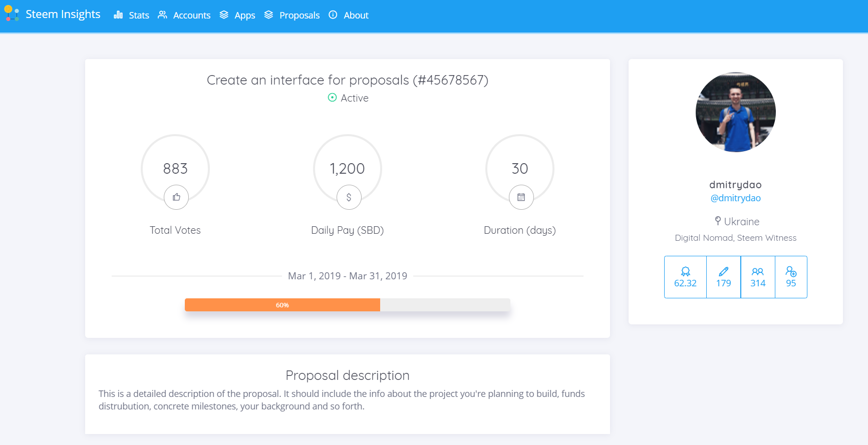Click the proposal title with #45678567
The image size is (868, 445).
pyautogui.click(x=348, y=80)
